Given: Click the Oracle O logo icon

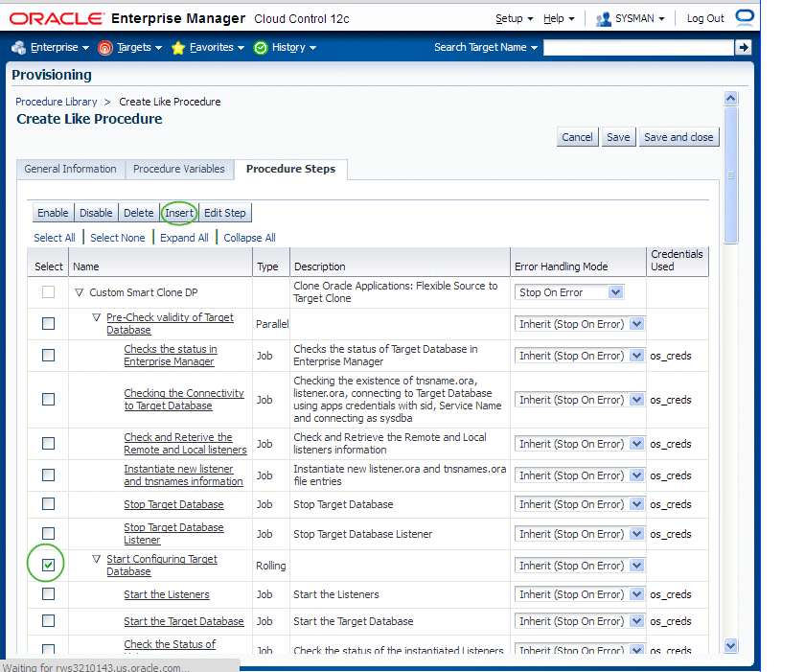Looking at the screenshot, I should pos(745,17).
